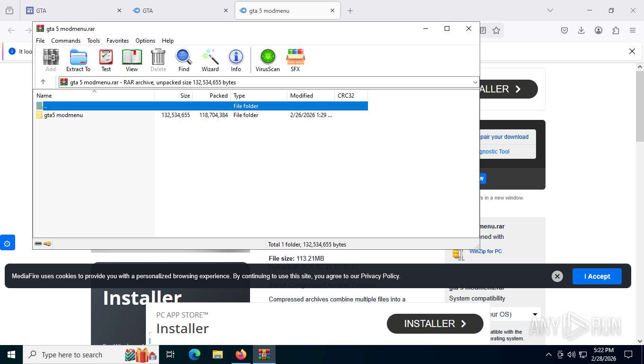Viewport: 644px width, 364px height.
Task: Sort by the Name column header
Action: click(x=94, y=96)
